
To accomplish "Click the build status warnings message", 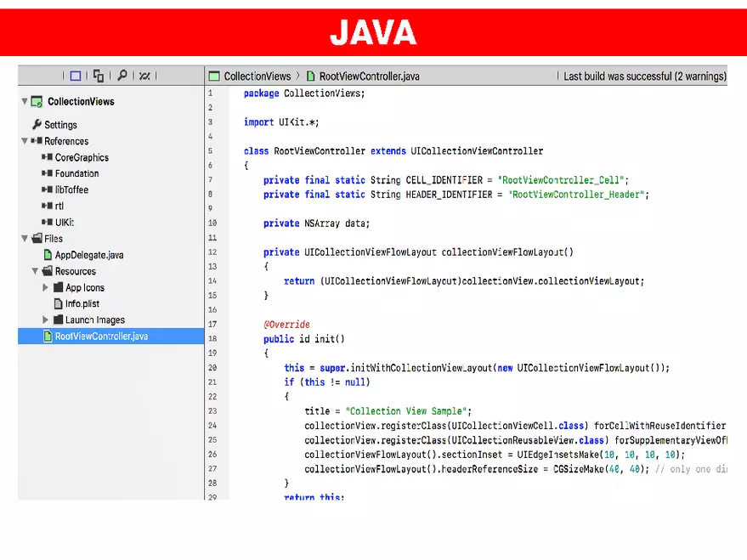I will (644, 76).
